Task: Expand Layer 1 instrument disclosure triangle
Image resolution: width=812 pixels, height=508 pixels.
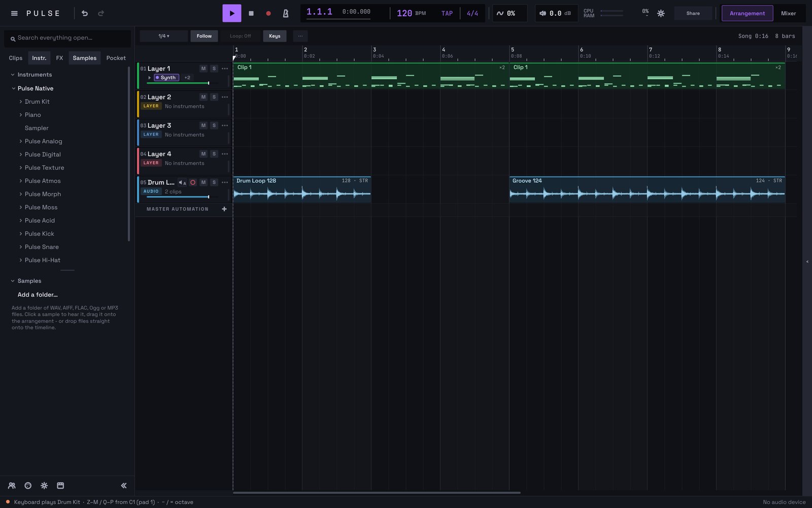Action: click(x=149, y=78)
